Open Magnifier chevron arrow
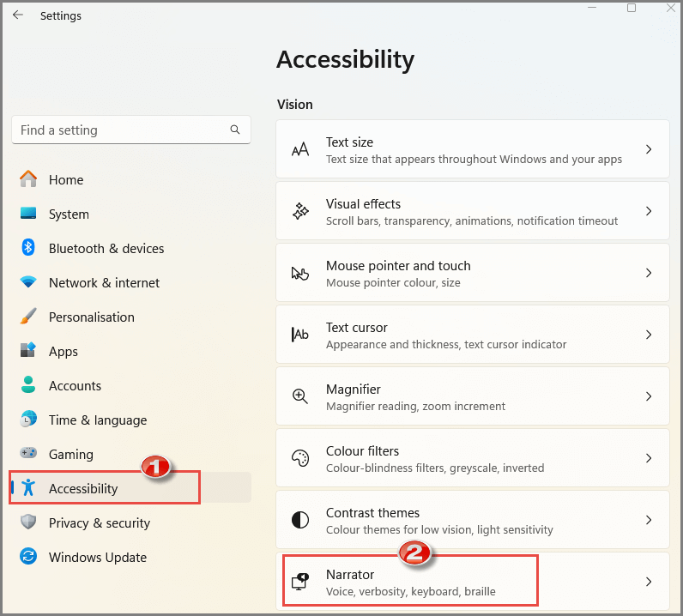Viewport: 683px width, 616px height. click(649, 396)
